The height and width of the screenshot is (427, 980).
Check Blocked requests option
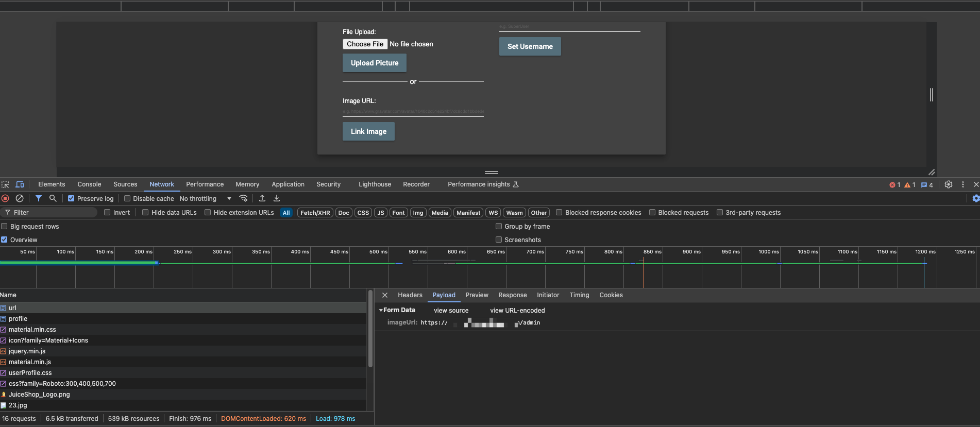[x=652, y=213]
